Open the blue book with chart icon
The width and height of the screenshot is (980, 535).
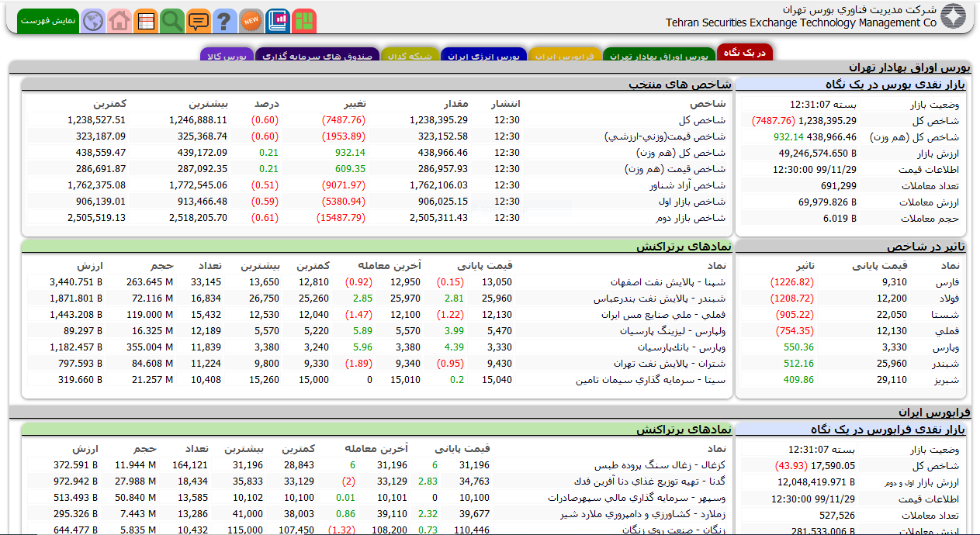tap(277, 21)
